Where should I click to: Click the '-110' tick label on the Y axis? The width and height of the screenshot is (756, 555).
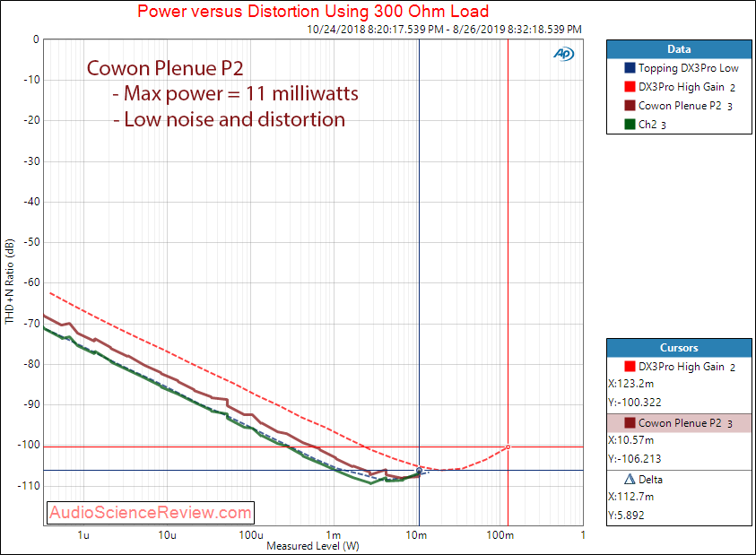point(29,485)
